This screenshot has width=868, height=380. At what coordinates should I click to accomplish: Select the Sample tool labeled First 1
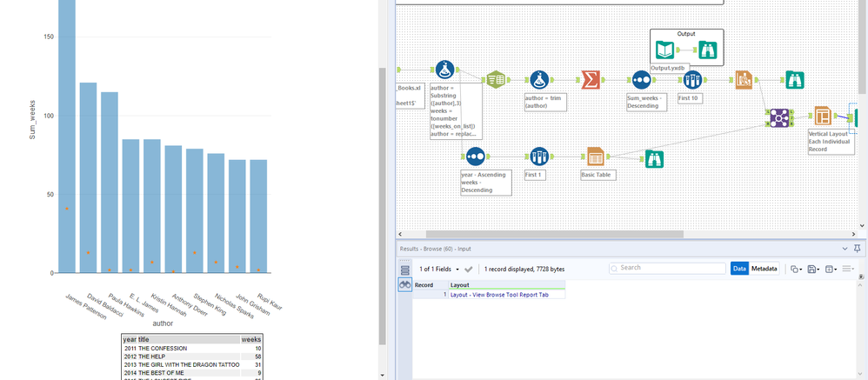(539, 157)
